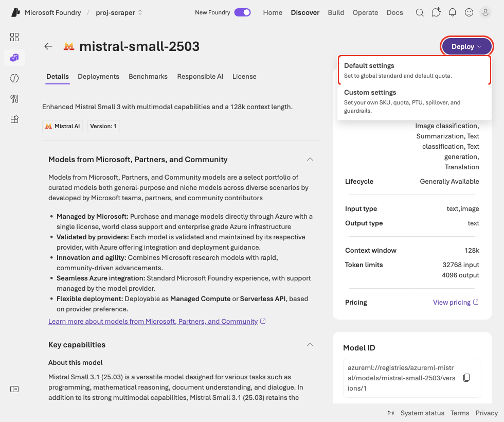Open the user account avatar
This screenshot has height=422, width=504.
[485, 12]
